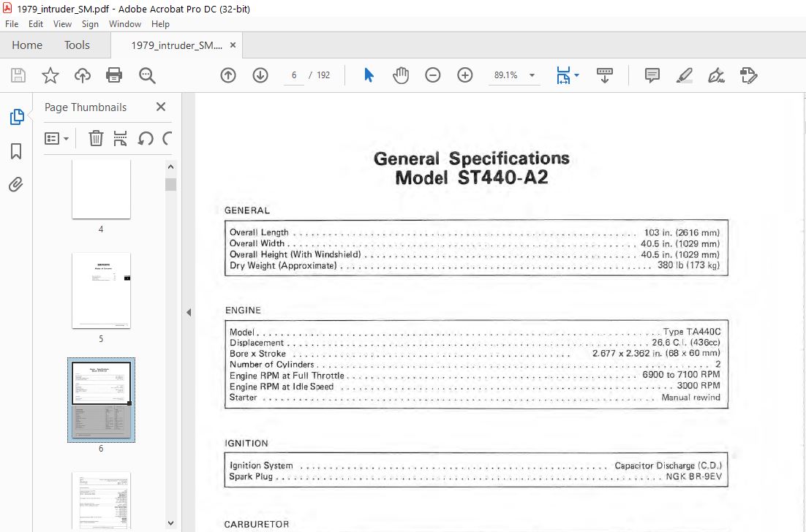Click the Manual rewind value text
Viewport: 806px width, 532px height.
click(x=691, y=398)
